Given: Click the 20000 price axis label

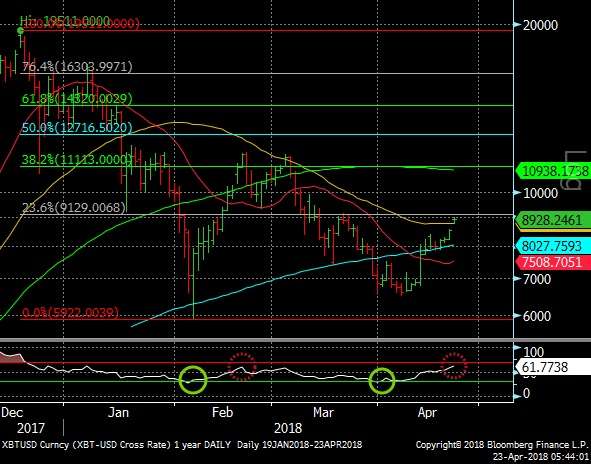Looking at the screenshot, I should click(540, 26).
